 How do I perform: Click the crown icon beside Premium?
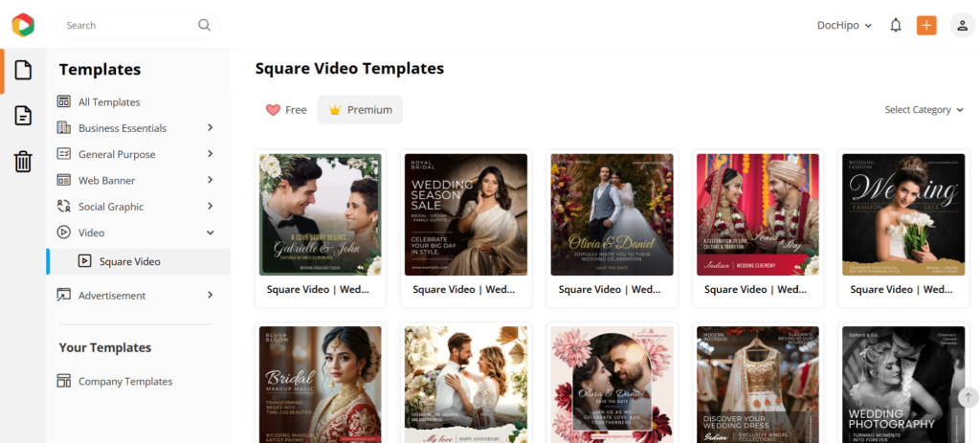point(334,110)
